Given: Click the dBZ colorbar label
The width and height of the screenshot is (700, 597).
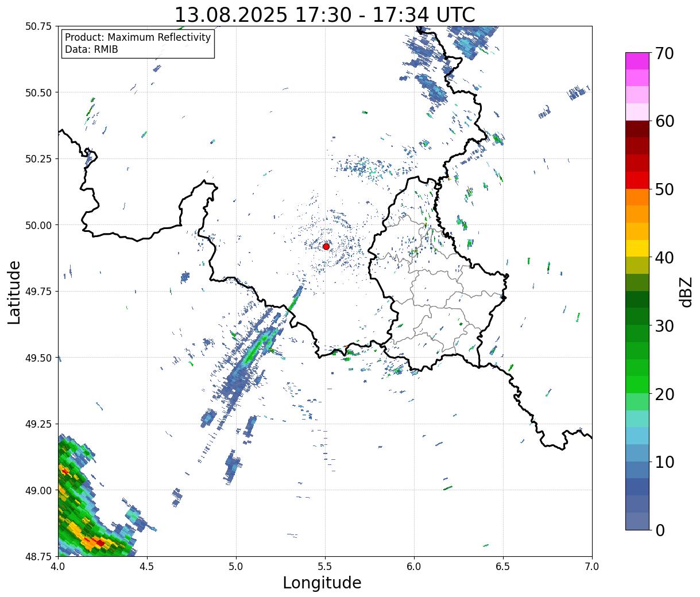Looking at the screenshot, I should click(686, 291).
